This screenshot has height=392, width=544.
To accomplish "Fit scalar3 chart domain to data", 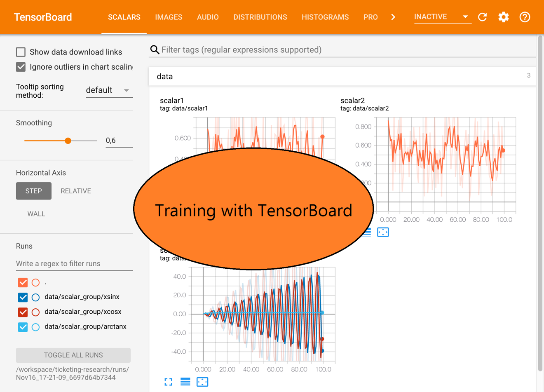I will (202, 382).
